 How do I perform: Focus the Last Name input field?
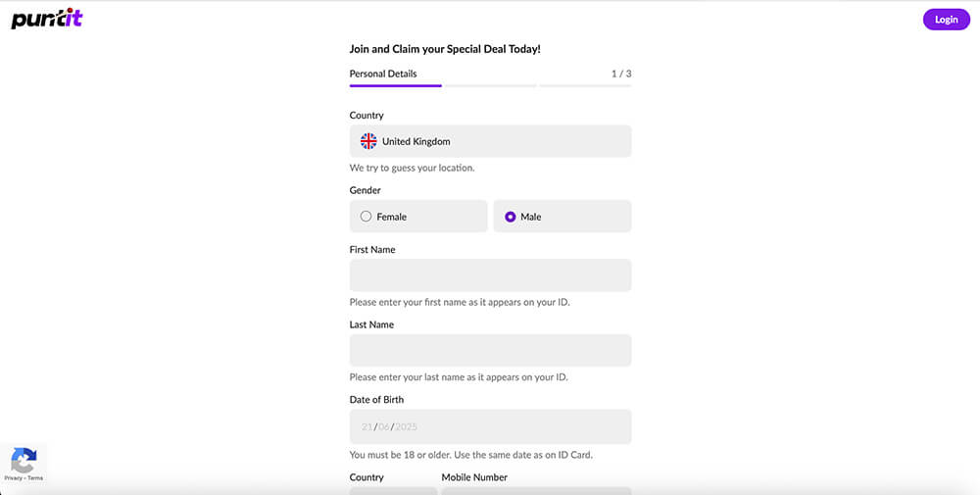(x=490, y=350)
